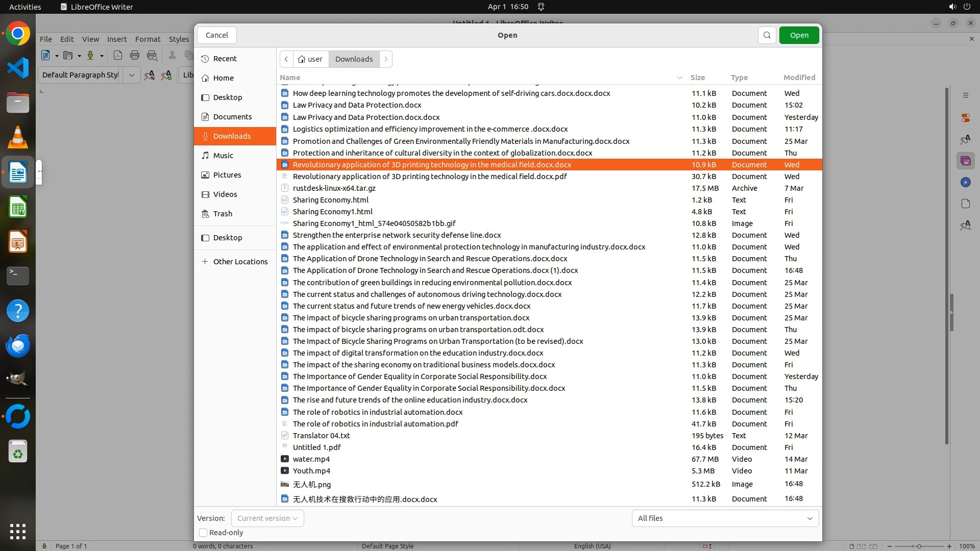This screenshot has width=980, height=551.
Task: Click the New Style from Selection icon
Action: coord(166,75)
